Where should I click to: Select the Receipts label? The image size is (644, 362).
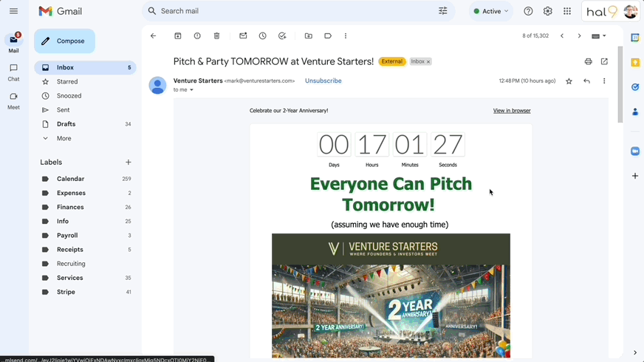pyautogui.click(x=69, y=250)
